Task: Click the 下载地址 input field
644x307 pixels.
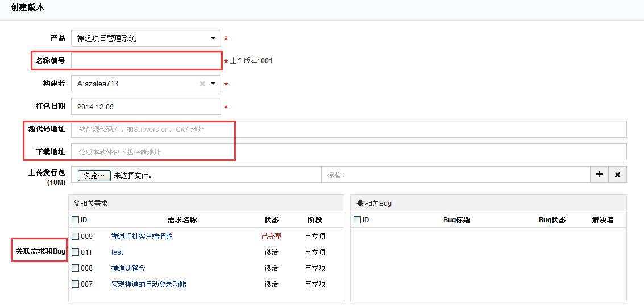Action: [348, 152]
